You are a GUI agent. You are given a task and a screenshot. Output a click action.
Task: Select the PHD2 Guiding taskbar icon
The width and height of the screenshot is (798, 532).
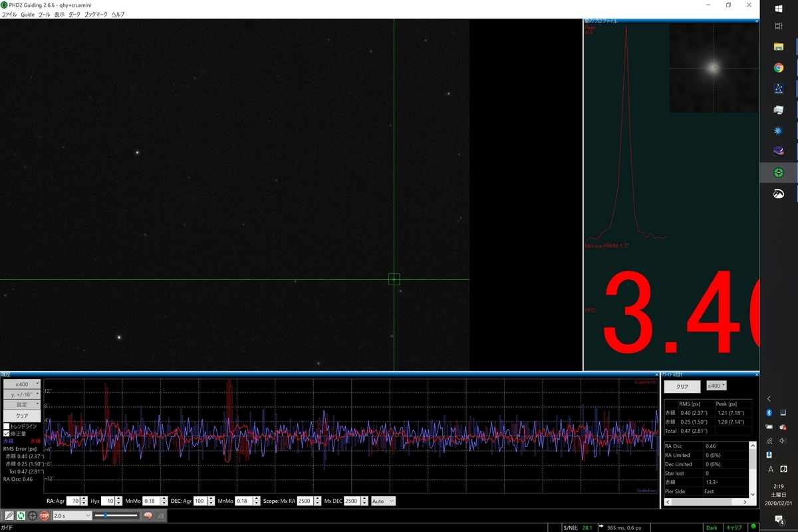tap(779, 172)
